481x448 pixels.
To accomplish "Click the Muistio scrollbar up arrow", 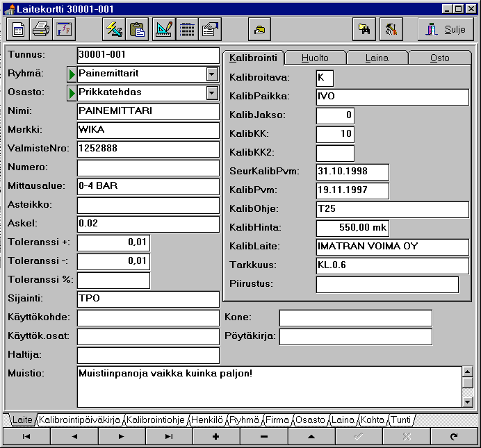I will coord(468,372).
